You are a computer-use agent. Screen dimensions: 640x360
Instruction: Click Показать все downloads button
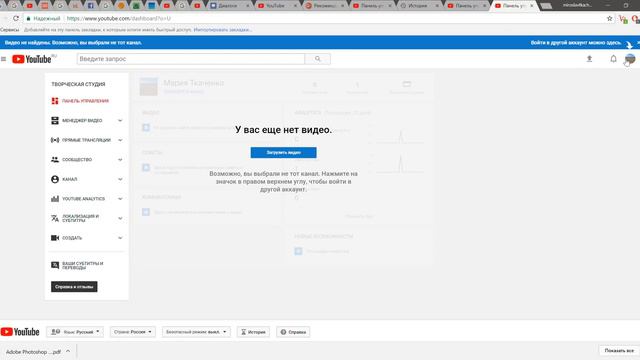tap(619, 351)
